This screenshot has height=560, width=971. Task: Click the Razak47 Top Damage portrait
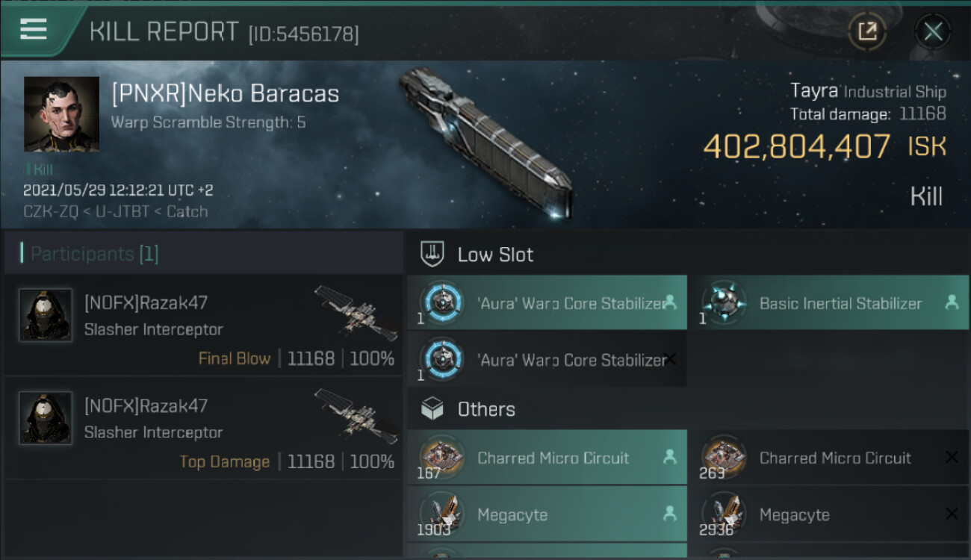(x=46, y=418)
